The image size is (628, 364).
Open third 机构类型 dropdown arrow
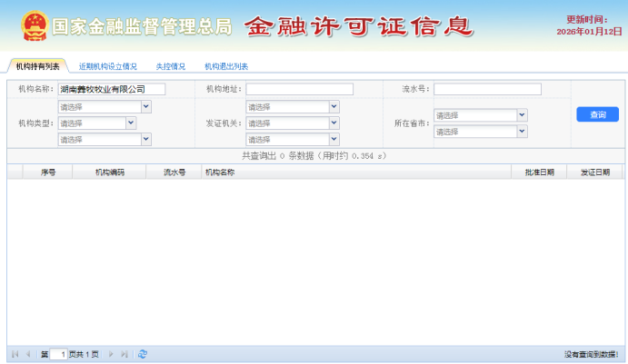[x=146, y=139]
